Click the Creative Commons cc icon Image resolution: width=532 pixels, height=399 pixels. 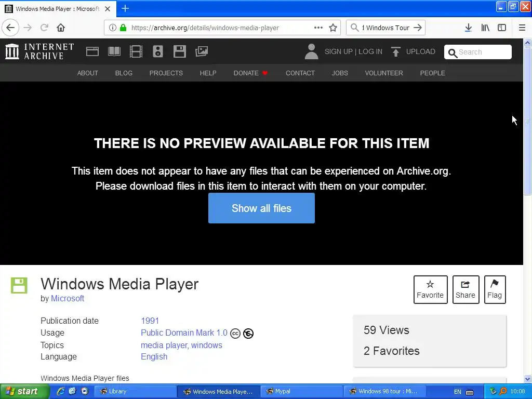point(235,334)
